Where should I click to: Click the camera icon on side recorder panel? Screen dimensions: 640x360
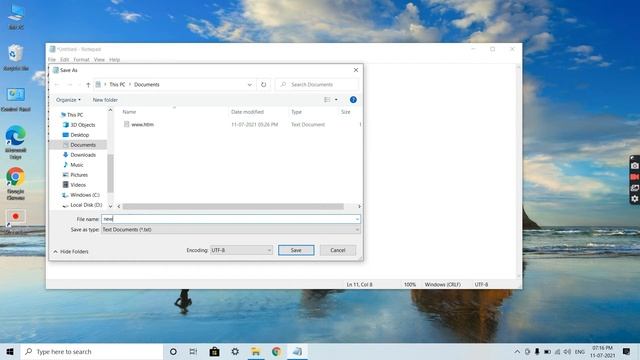[x=634, y=165]
